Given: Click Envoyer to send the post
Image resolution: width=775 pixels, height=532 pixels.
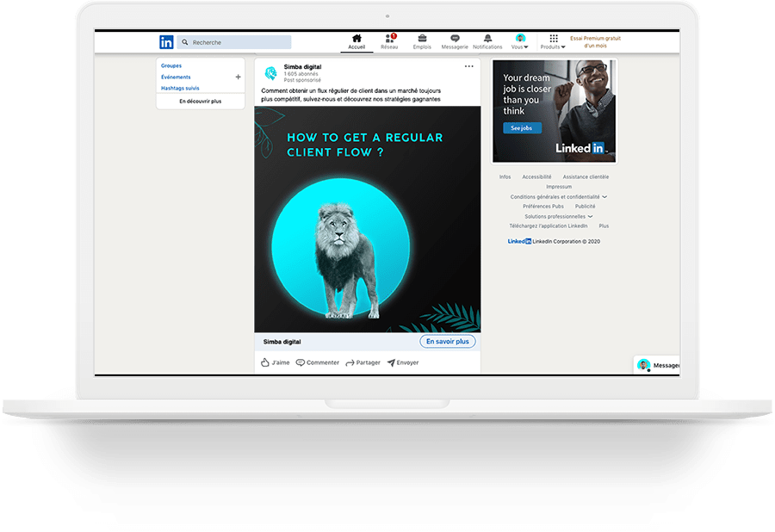Looking at the screenshot, I should click(403, 362).
